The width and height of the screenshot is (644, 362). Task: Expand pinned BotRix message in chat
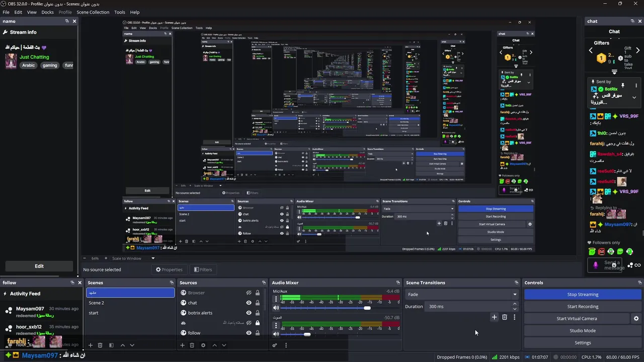[634, 97]
